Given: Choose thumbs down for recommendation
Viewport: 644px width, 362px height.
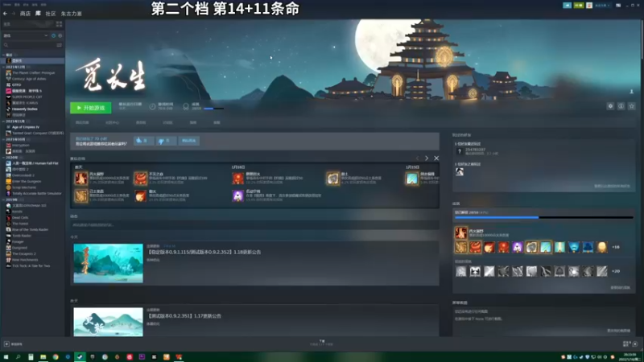Looking at the screenshot, I should point(166,141).
